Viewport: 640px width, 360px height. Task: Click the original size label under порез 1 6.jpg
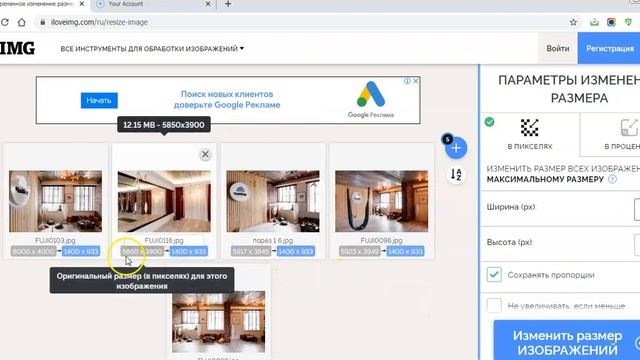[251, 251]
